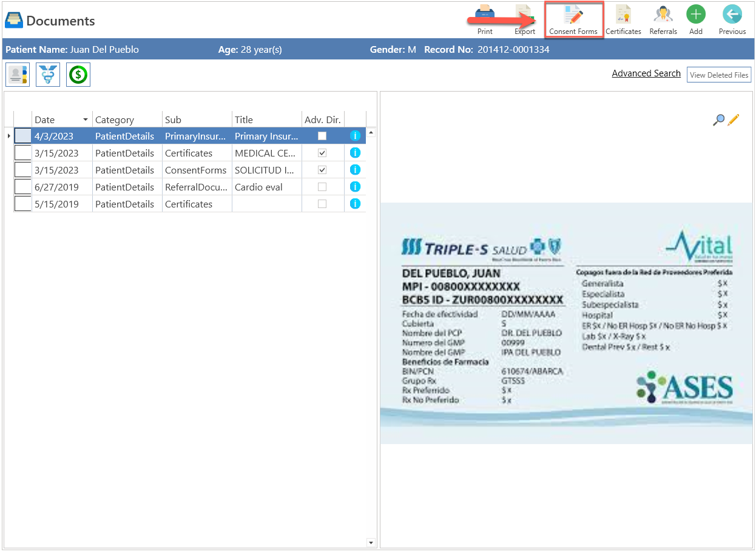Open info icon for SOLICITUD row
Viewport: 756px width, 552px height.
pos(356,170)
